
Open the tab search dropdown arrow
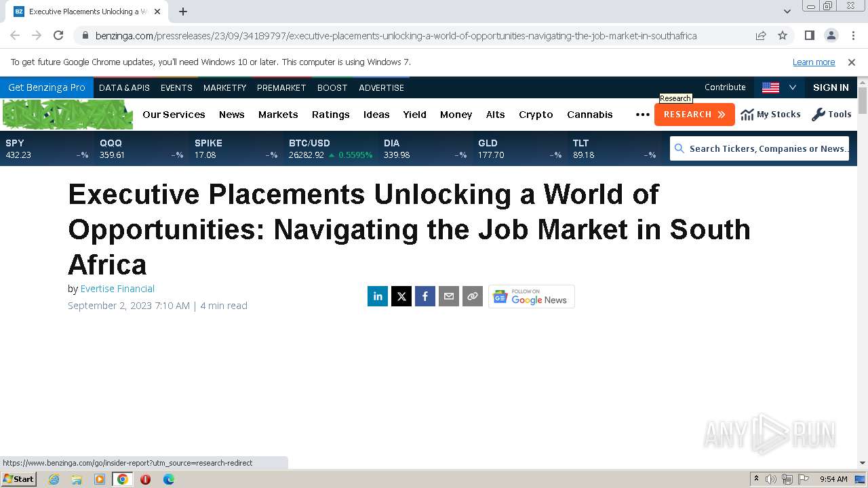tap(787, 12)
